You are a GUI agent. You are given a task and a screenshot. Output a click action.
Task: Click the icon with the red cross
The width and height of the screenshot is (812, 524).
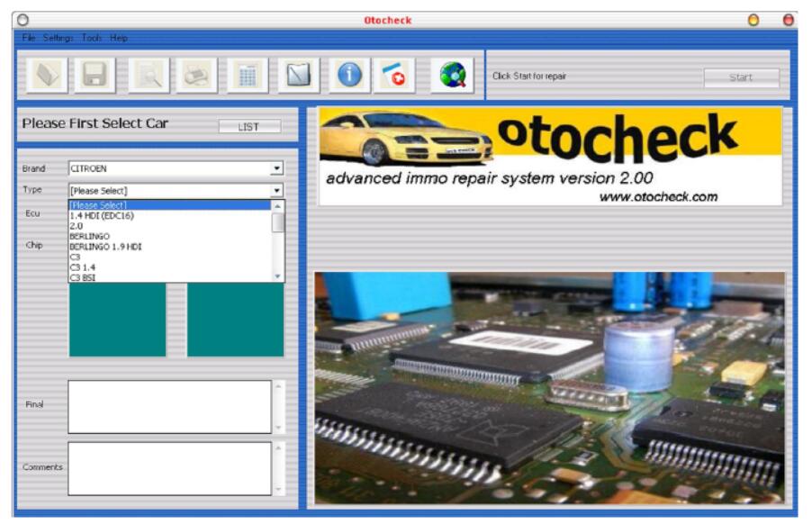click(x=394, y=75)
